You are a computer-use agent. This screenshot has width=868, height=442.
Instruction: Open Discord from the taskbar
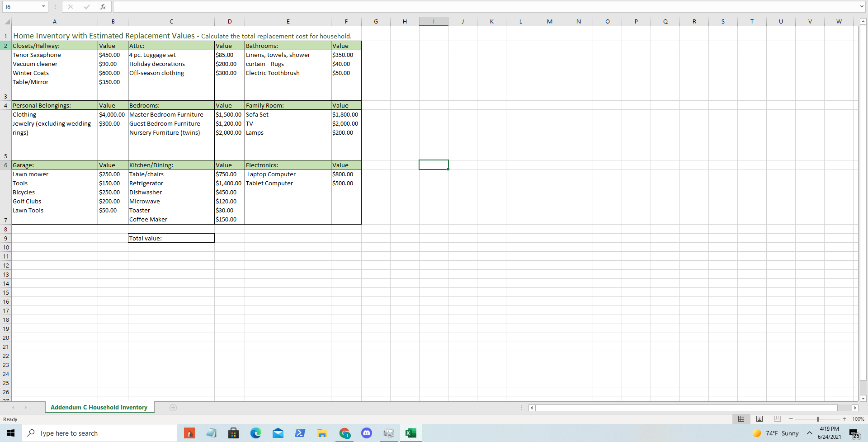[x=367, y=433]
